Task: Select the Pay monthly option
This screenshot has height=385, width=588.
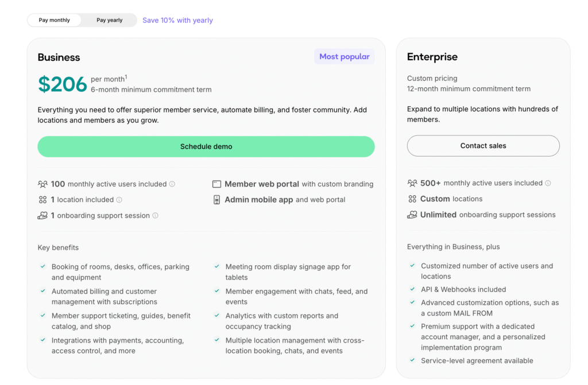Action: point(55,20)
